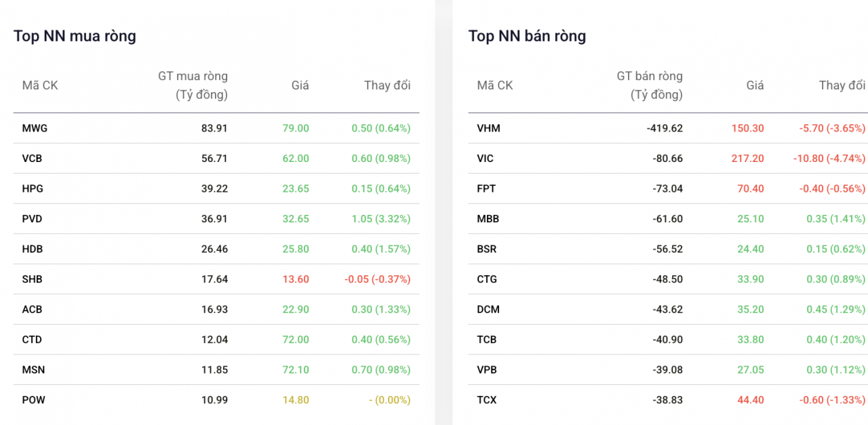The width and height of the screenshot is (868, 425).
Task: Select stock code DCM
Action: [488, 309]
